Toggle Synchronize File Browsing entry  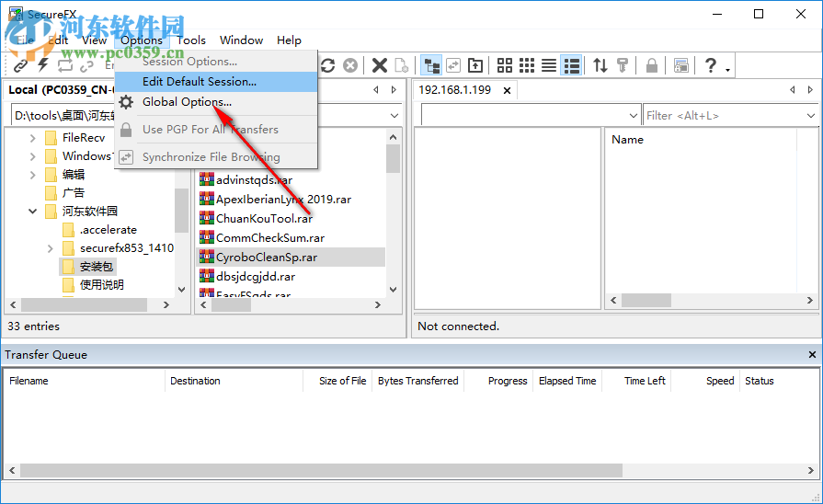pyautogui.click(x=216, y=157)
